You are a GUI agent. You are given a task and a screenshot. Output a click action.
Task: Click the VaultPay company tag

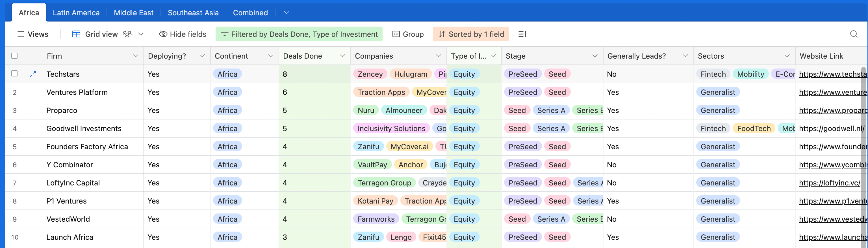click(x=372, y=165)
